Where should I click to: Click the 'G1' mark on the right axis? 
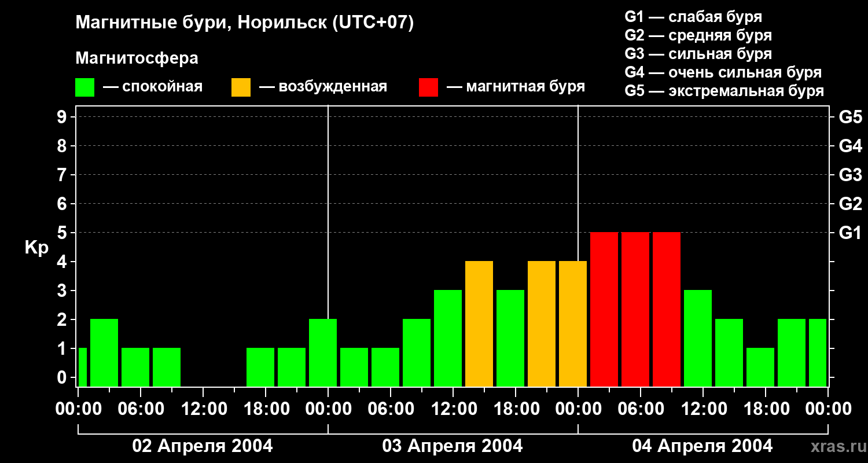(850, 233)
